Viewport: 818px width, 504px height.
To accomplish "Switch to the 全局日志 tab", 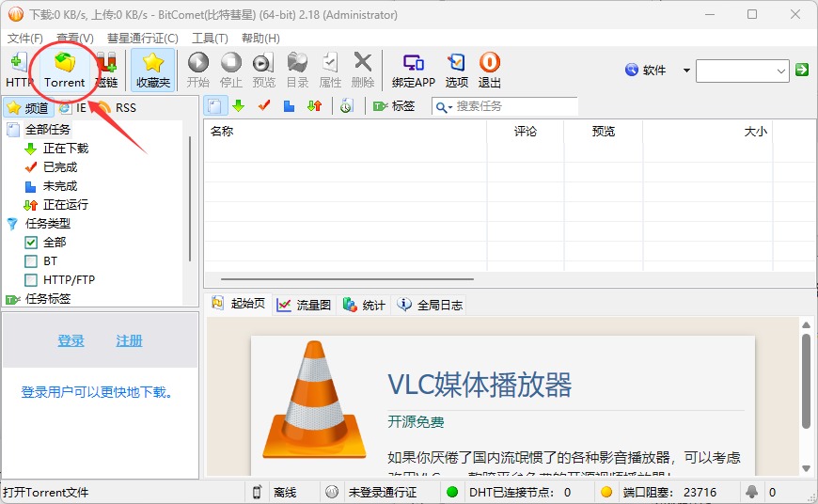I will click(430, 305).
